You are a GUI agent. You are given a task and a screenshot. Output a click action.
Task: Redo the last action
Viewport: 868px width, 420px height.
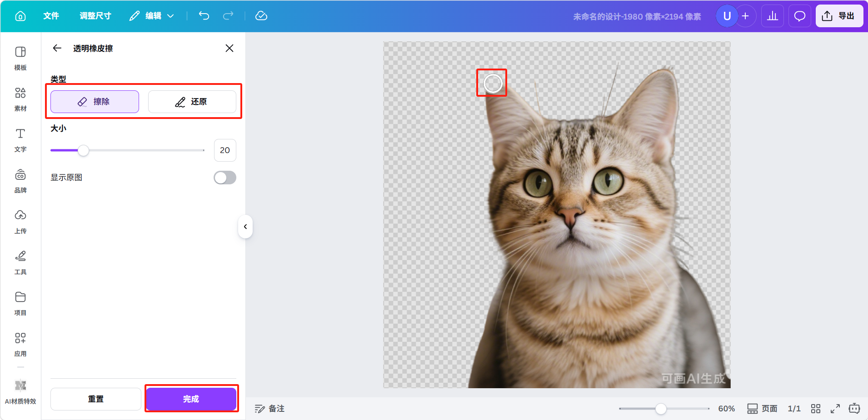(x=228, y=16)
